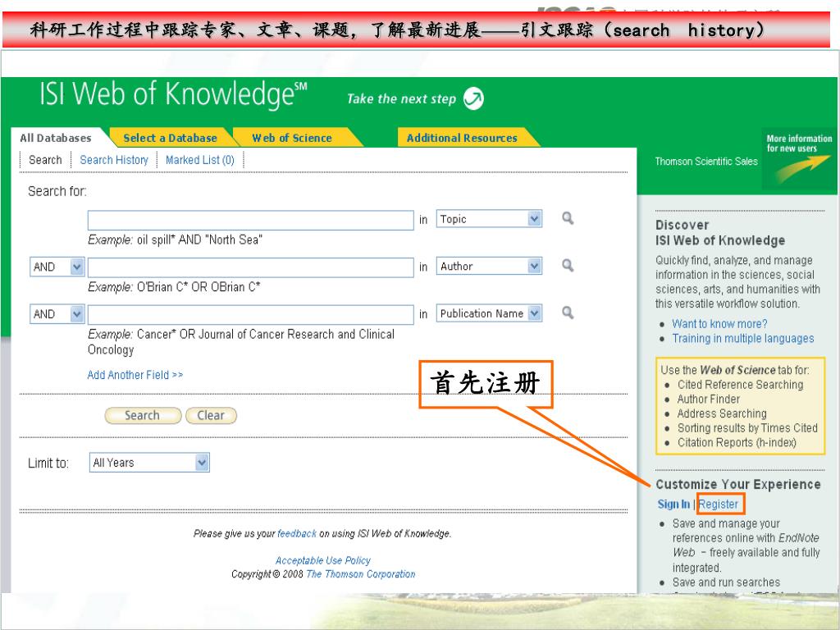The image size is (840, 630).
Task: Click the Search button
Action: tap(143, 415)
